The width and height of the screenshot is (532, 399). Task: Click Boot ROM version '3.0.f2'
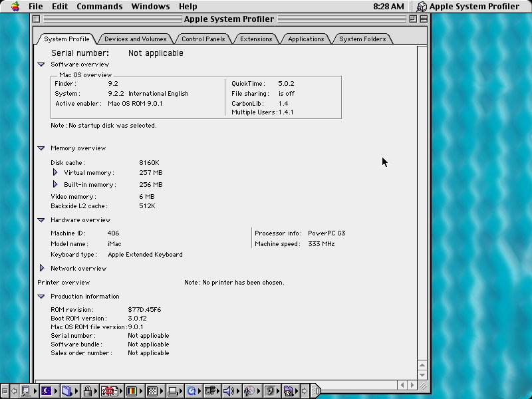pos(137,319)
